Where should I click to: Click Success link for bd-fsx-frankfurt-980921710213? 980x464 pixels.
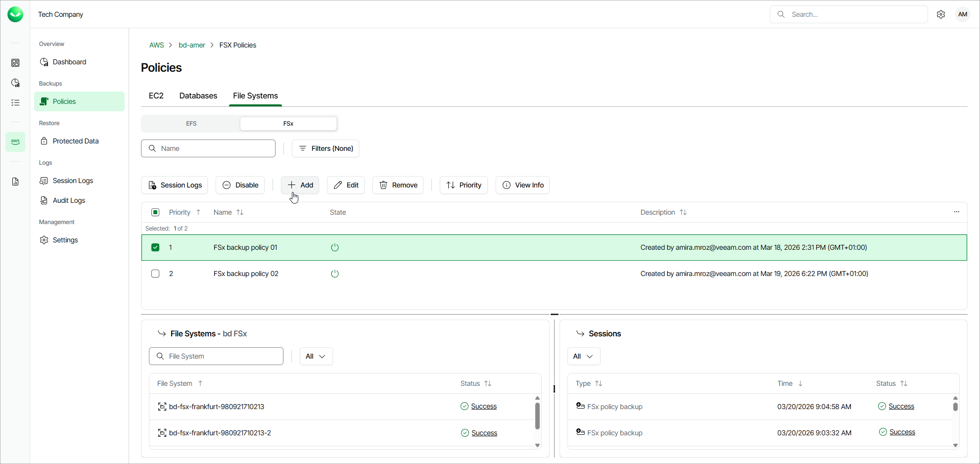coord(483,406)
